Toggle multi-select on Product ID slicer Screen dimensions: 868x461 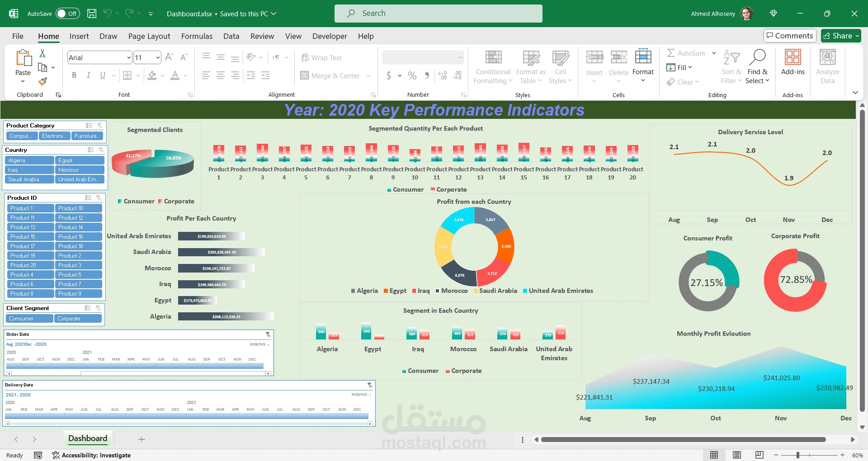coord(88,198)
